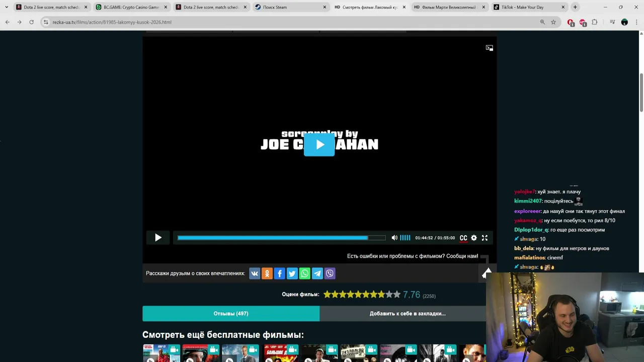
Task: Share the film on Telegram
Action: click(317, 274)
